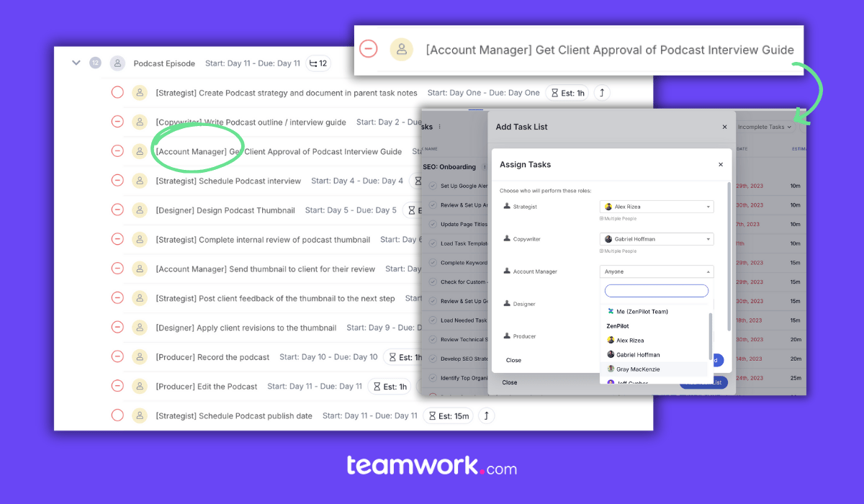Open the Anyone dropdown for Account Manager
The width and height of the screenshot is (864, 504).
(x=656, y=271)
